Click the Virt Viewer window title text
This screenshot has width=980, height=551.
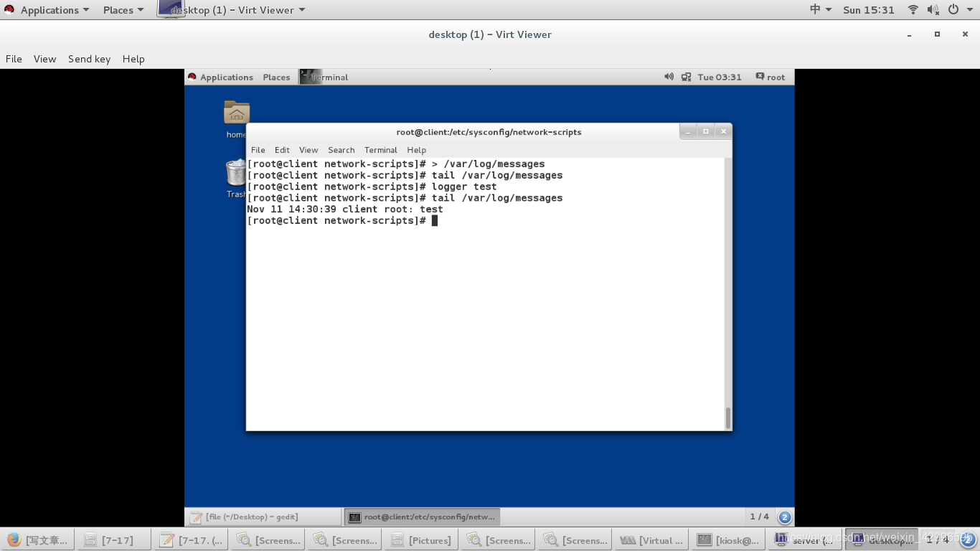pos(490,34)
